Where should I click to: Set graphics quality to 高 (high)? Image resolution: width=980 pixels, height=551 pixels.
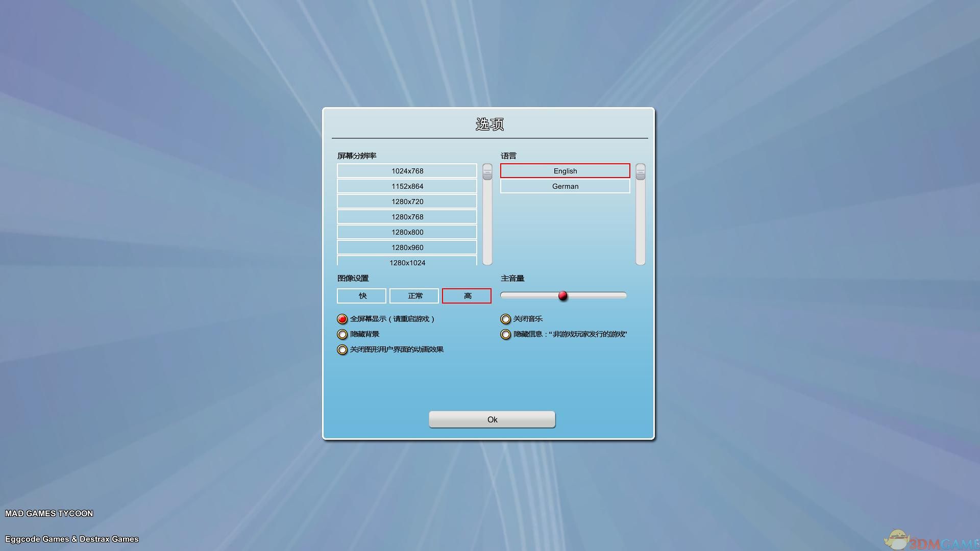[467, 296]
